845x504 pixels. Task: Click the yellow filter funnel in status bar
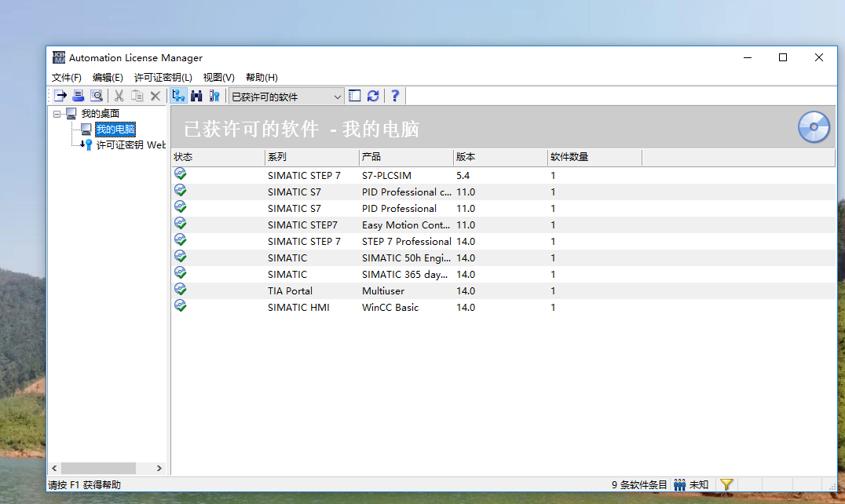coord(726,485)
